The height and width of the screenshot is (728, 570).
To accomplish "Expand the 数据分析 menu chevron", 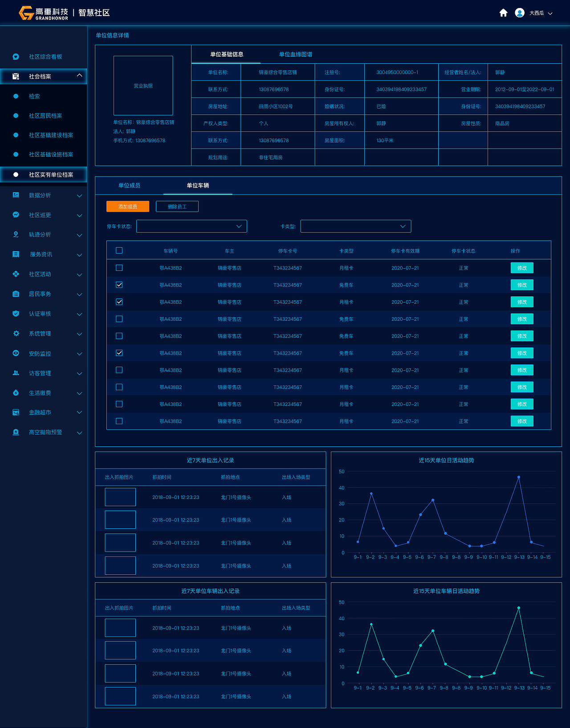I will pyautogui.click(x=79, y=196).
